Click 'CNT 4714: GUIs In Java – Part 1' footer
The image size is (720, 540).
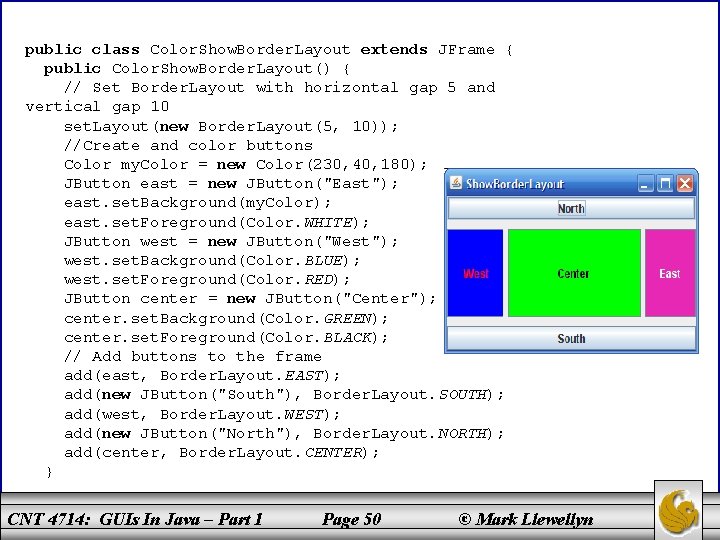(135, 519)
